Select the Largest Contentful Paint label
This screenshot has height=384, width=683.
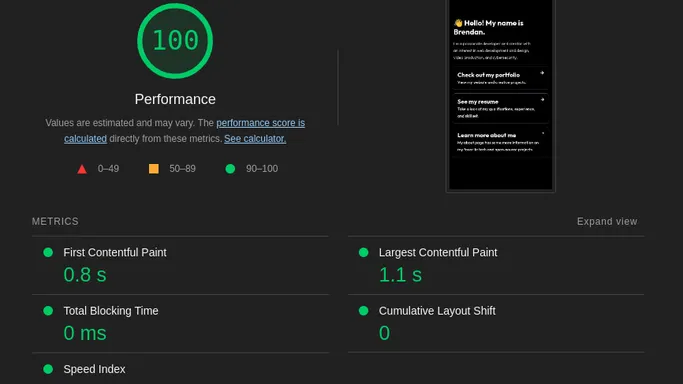pos(438,253)
